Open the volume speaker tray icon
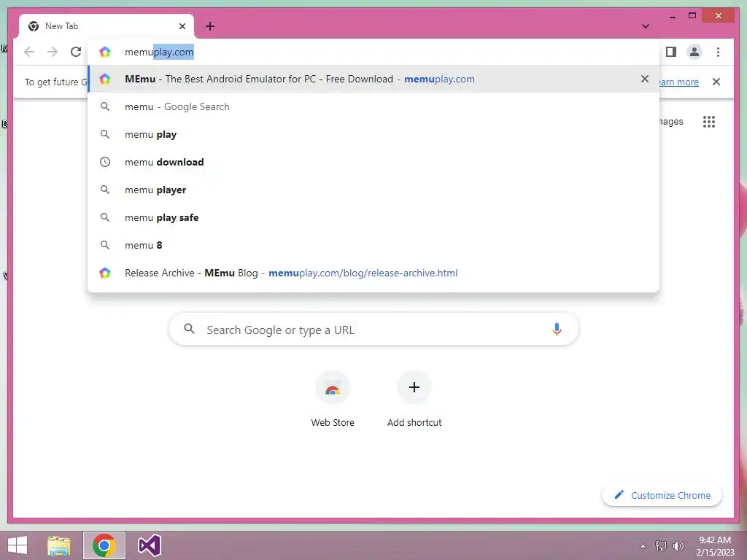Screen dimensions: 747x560 678,546
